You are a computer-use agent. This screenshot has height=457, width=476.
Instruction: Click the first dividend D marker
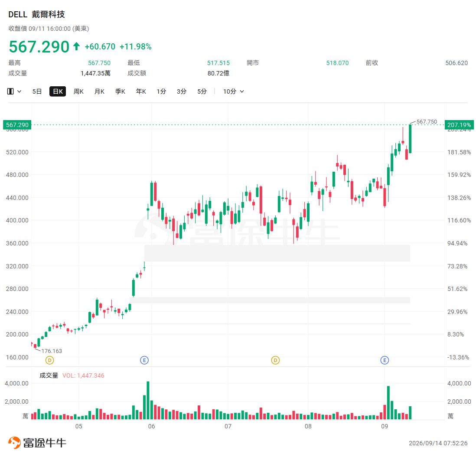[x=49, y=360]
